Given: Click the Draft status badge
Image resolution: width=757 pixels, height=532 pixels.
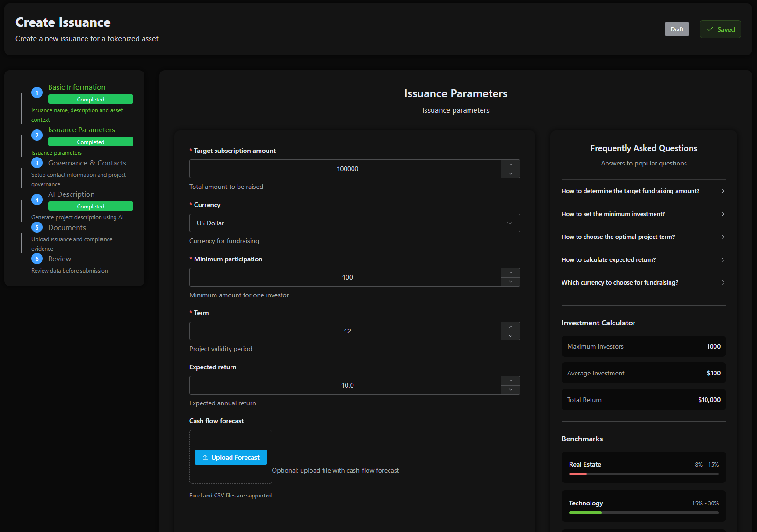Looking at the screenshot, I should coord(677,29).
